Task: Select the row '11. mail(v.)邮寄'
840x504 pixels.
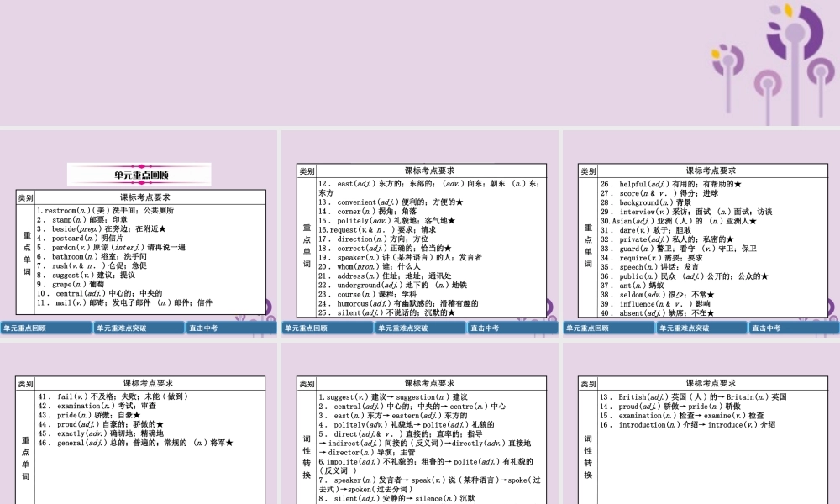Action: 125,302
